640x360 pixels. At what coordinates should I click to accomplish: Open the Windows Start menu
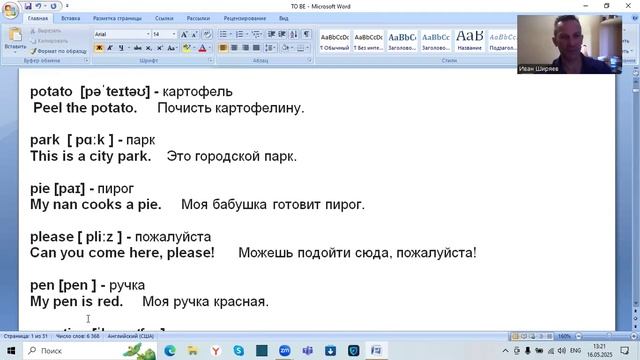point(11,351)
